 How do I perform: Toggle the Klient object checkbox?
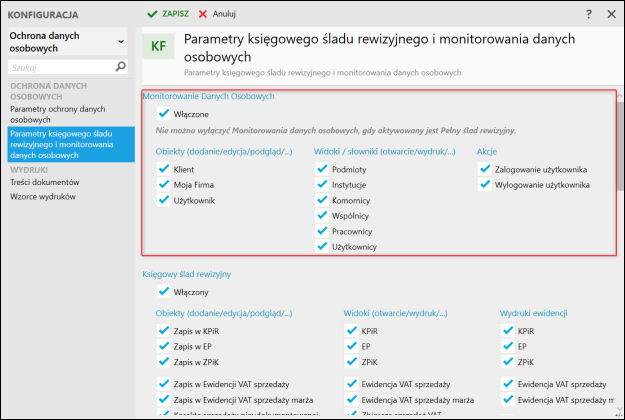click(164, 170)
